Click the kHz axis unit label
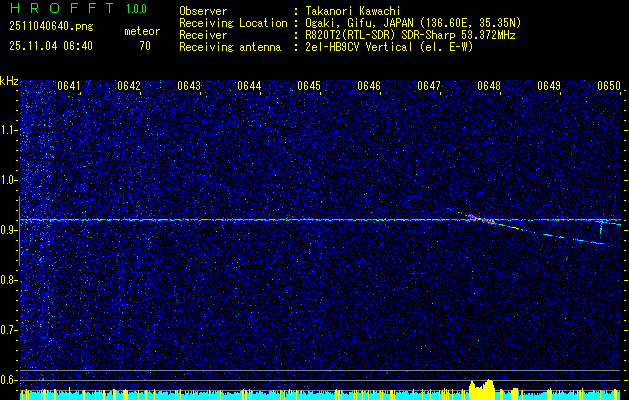Viewport: 629px width, 400px height. [x=10, y=81]
